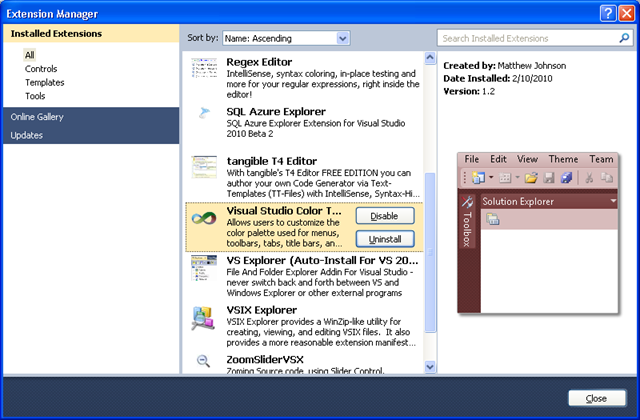Click the Extension Manager window close X
This screenshot has height=420, width=640.
point(626,13)
